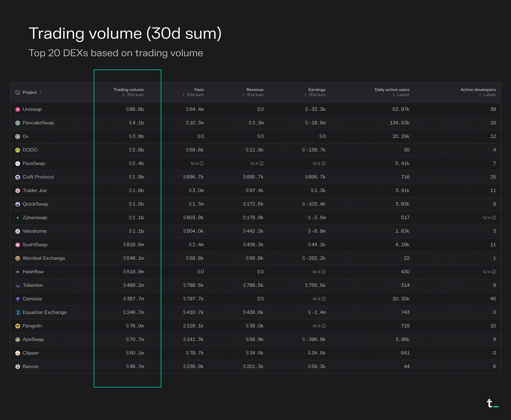Click the Bancor logo icon
The width and height of the screenshot is (511, 420).
(x=18, y=366)
